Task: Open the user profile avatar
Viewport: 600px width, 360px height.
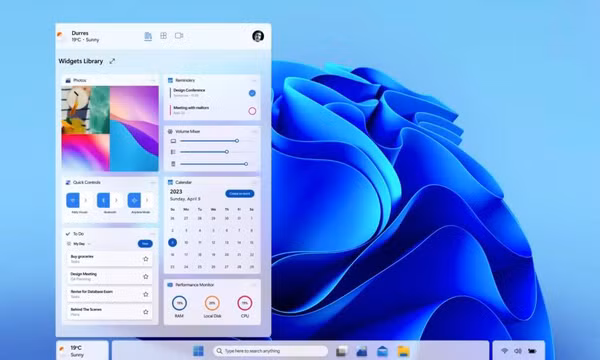Action: (x=258, y=36)
